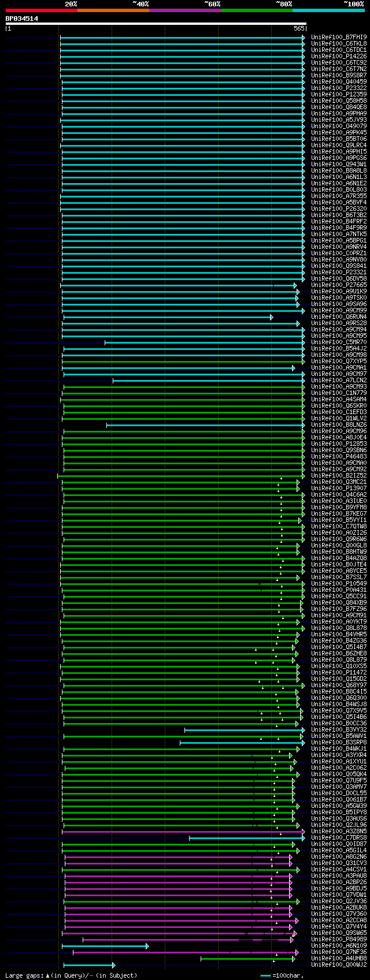Image resolution: width=370 pixels, height=980 pixels.
Task: Click the UniRef100_B5A4J2 hit name
Action: pos(339,348)
